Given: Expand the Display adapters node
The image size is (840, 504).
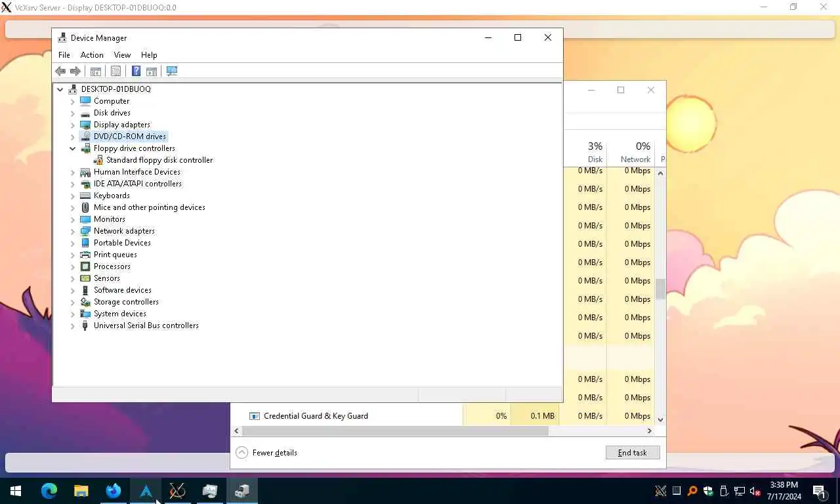Looking at the screenshot, I should pos(73,125).
